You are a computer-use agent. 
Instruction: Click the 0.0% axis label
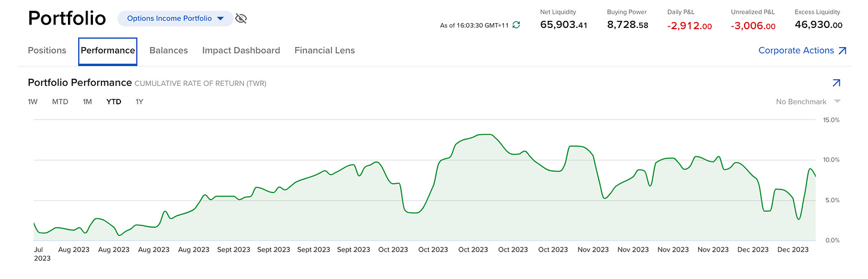pos(832,240)
